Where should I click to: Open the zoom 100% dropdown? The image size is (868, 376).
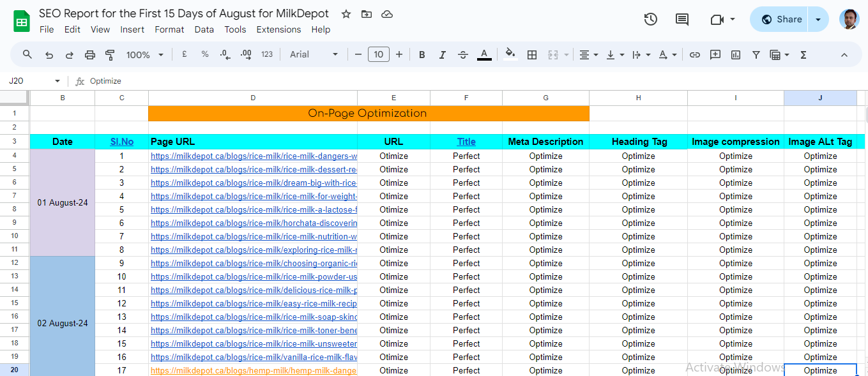(x=145, y=55)
